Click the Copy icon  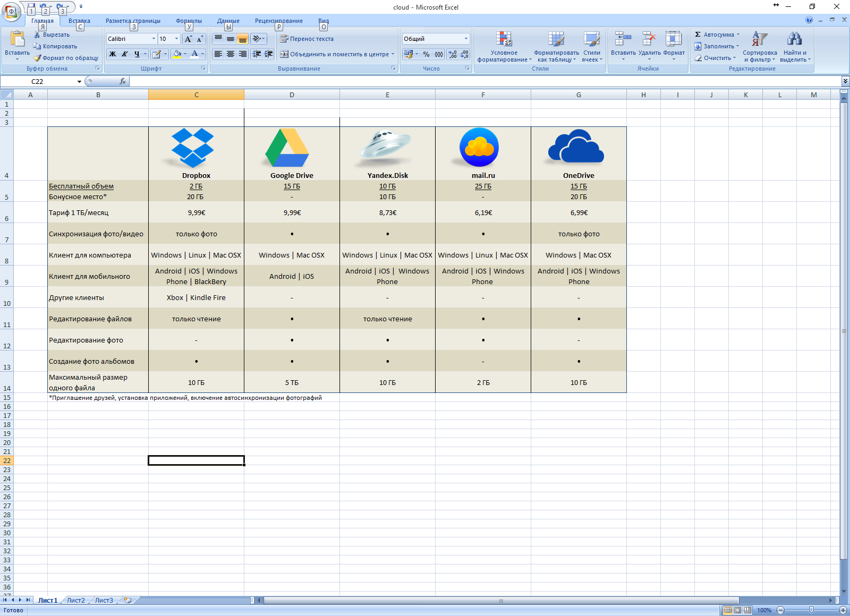click(x=37, y=46)
